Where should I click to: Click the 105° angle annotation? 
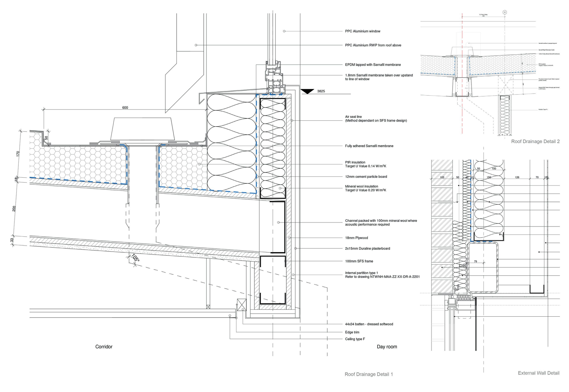tap(135, 258)
